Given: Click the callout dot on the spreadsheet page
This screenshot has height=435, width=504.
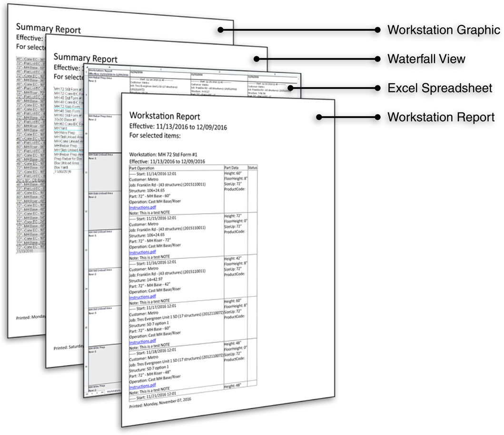Looking at the screenshot, I should pyautogui.click(x=291, y=88).
